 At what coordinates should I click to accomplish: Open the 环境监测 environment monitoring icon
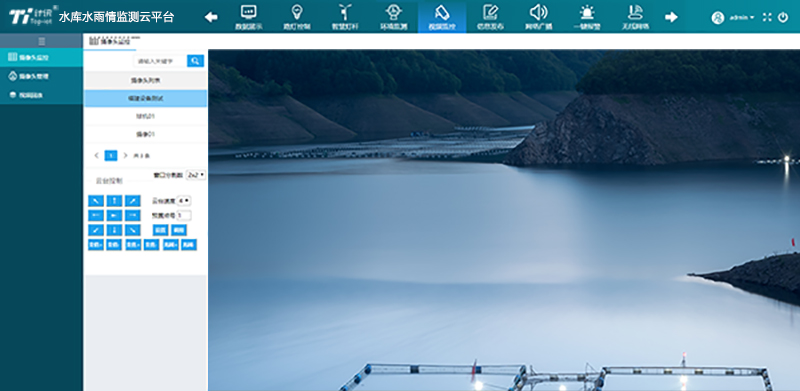click(393, 17)
